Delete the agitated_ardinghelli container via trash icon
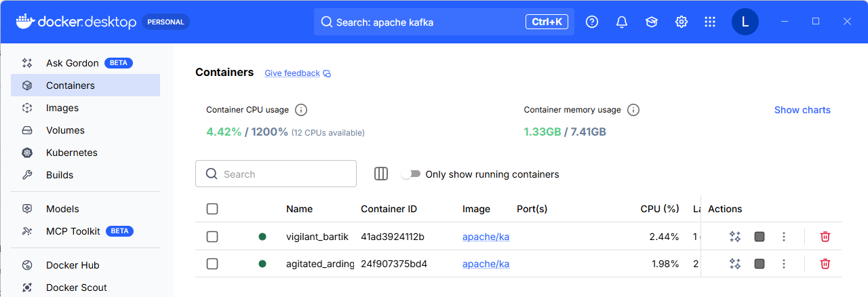The width and height of the screenshot is (868, 297). [825, 264]
